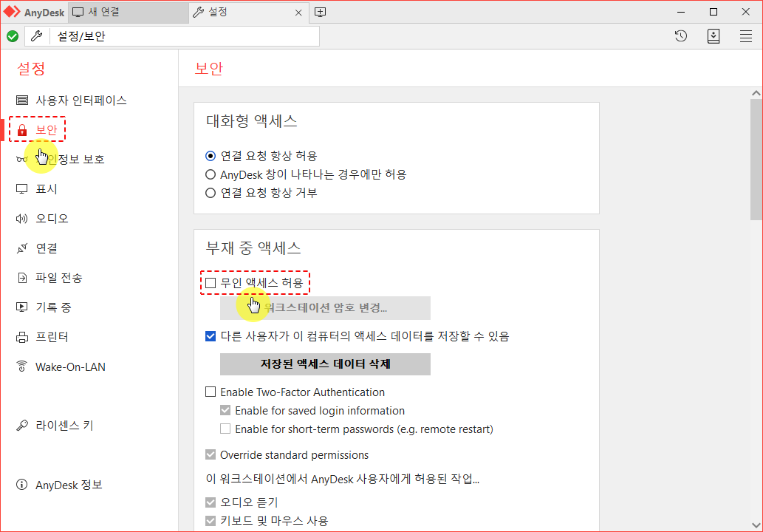
Task: Add a new tab with plus icon
Action: tap(320, 12)
